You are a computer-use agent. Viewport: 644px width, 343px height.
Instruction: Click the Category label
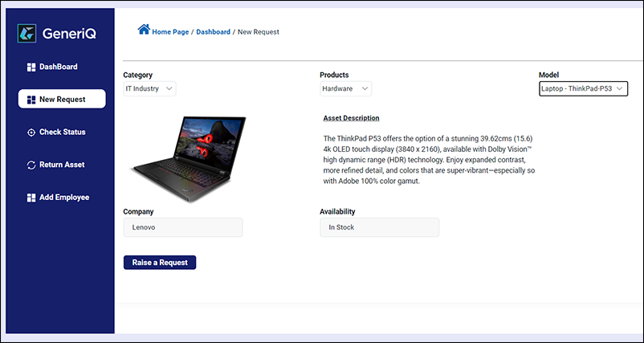(137, 76)
